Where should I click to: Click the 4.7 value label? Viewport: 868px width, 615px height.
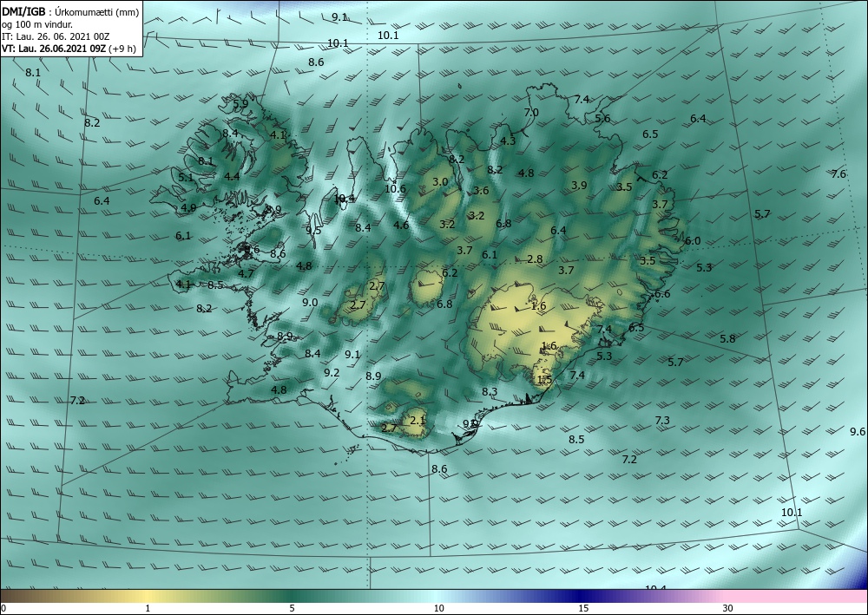(246, 273)
